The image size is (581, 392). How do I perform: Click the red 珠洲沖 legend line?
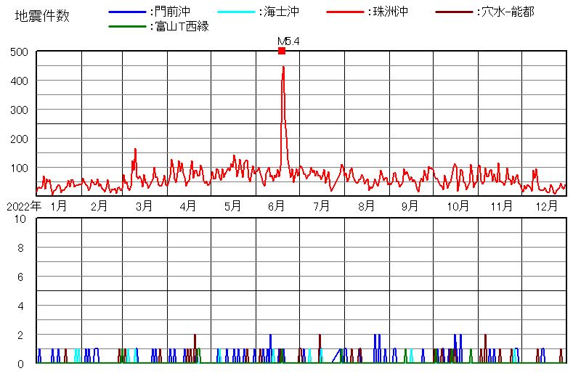(x=346, y=12)
